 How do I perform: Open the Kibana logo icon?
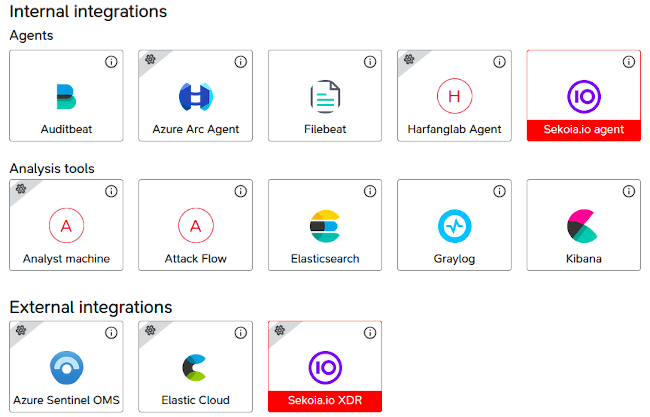(583, 226)
